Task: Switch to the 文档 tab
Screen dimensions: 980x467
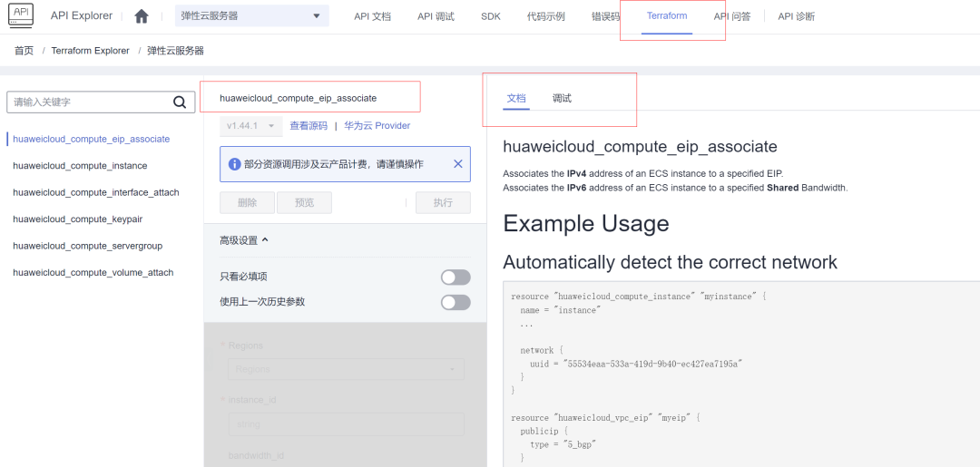Action: pyautogui.click(x=516, y=99)
